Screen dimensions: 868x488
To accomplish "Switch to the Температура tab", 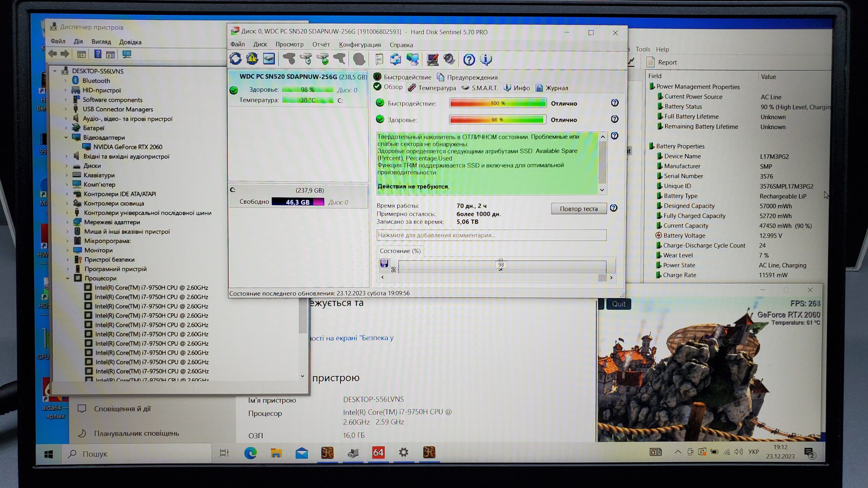I will [433, 88].
